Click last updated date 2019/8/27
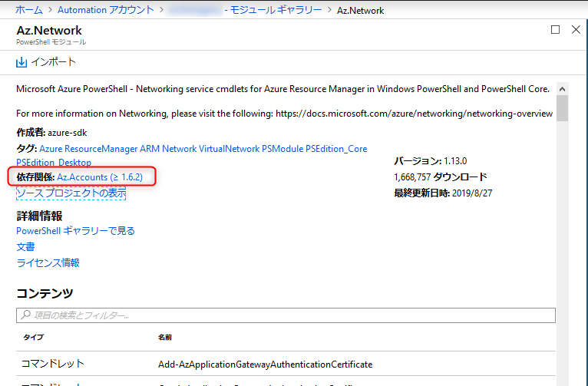The image size is (588, 386). [x=472, y=193]
